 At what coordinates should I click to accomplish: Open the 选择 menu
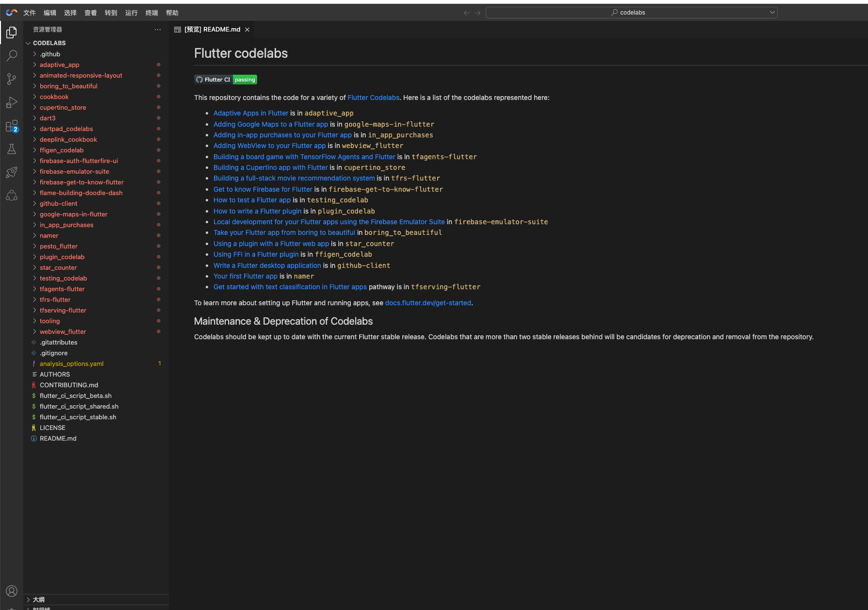coord(70,13)
